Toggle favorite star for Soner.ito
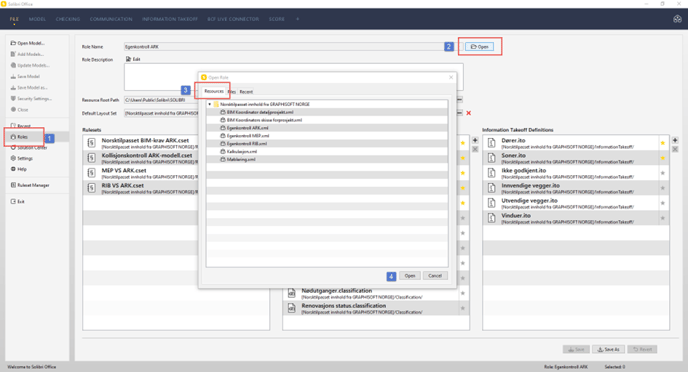 (x=663, y=158)
